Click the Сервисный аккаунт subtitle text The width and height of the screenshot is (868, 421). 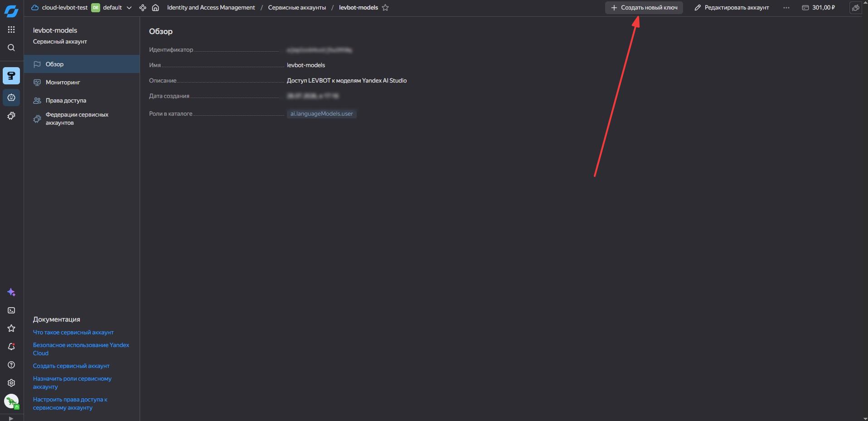point(60,42)
